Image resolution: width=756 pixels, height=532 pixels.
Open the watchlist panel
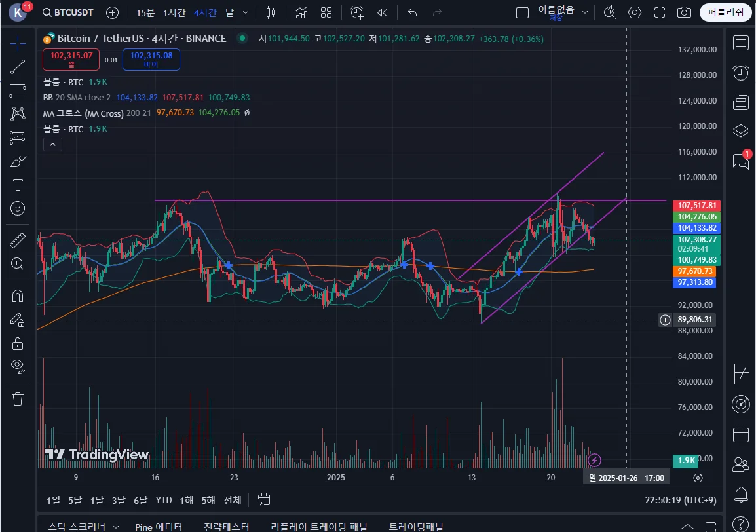tap(740, 43)
